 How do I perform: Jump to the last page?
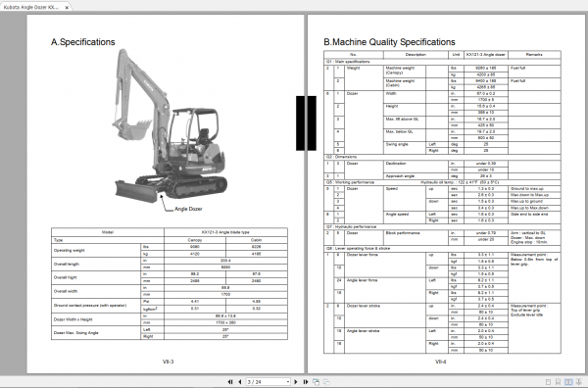(306, 381)
